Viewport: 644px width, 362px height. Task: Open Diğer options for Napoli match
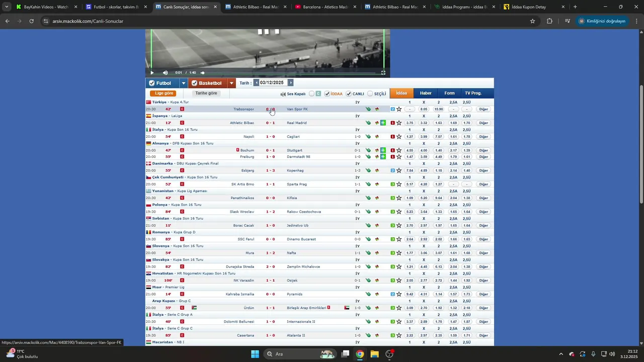tap(484, 136)
